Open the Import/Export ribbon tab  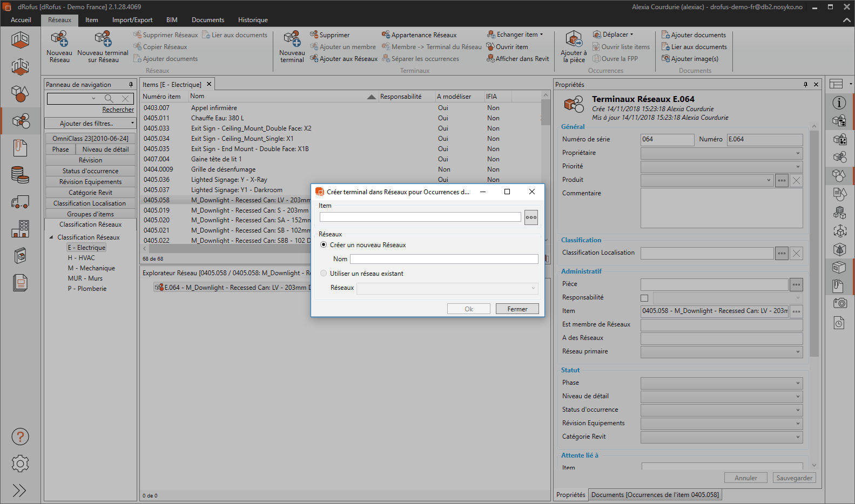tap(132, 20)
